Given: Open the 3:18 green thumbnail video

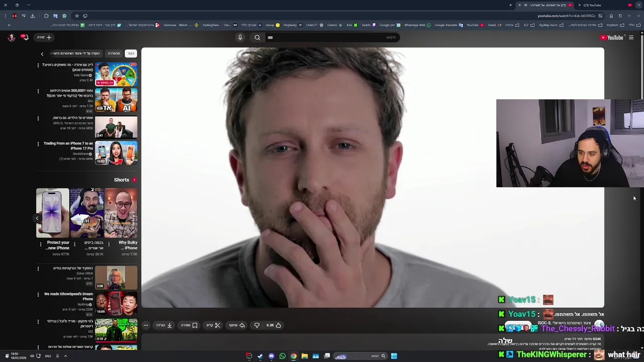Looking at the screenshot, I should pos(116,329).
